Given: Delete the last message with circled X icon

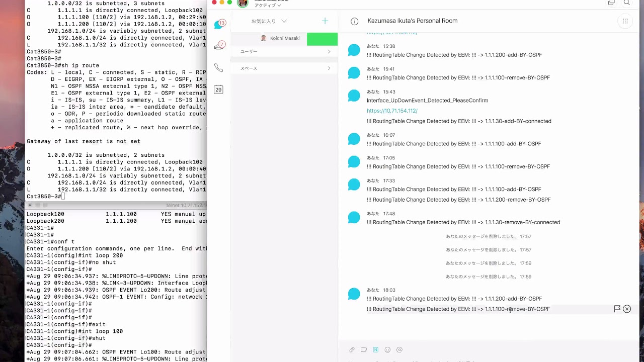Looking at the screenshot, I should tap(627, 309).
